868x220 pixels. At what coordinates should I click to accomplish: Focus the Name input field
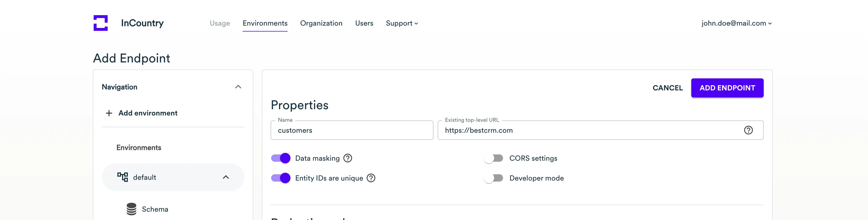pyautogui.click(x=351, y=130)
